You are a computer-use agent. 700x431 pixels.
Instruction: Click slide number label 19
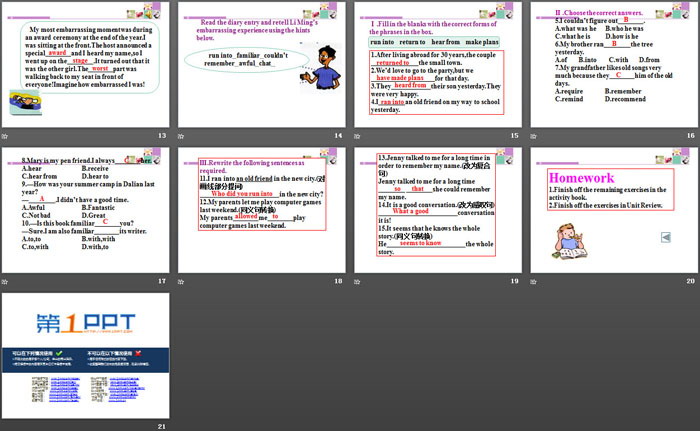coord(514,281)
